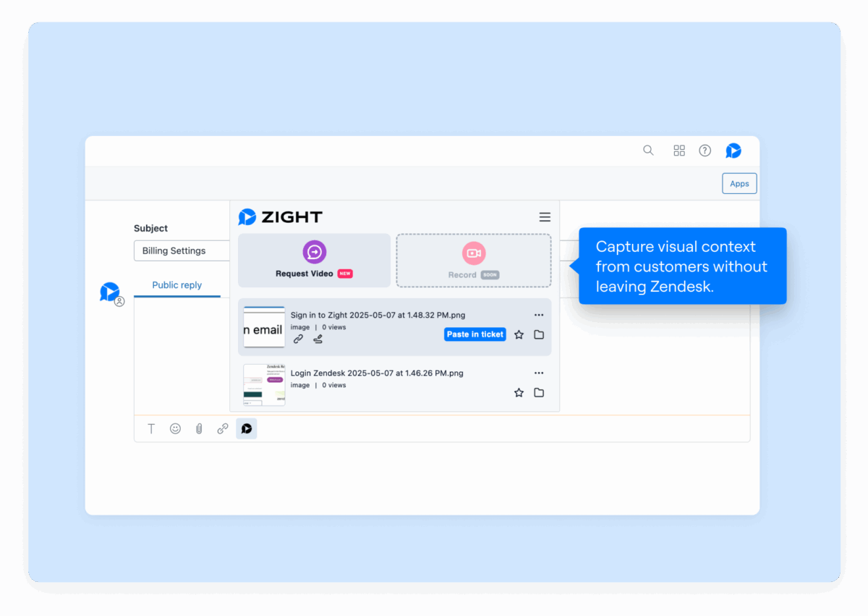Switch to the Public reply tab

click(x=176, y=284)
